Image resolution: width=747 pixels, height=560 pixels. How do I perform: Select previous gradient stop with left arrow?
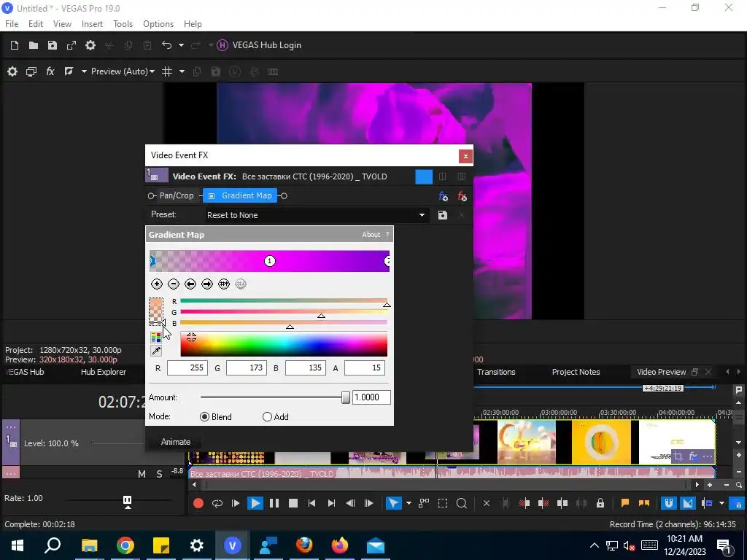[x=190, y=284]
